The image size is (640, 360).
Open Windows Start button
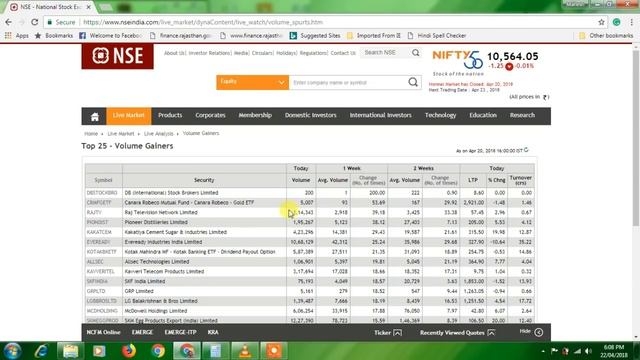(x=12, y=351)
